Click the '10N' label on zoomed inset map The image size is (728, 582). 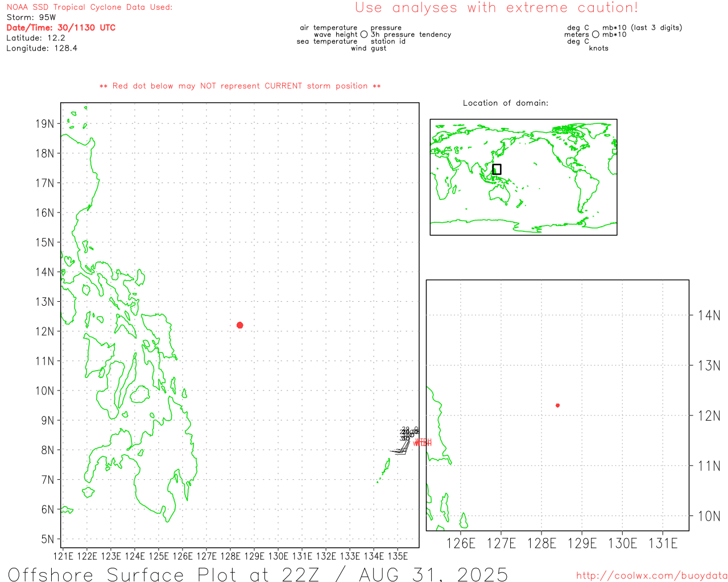point(709,516)
